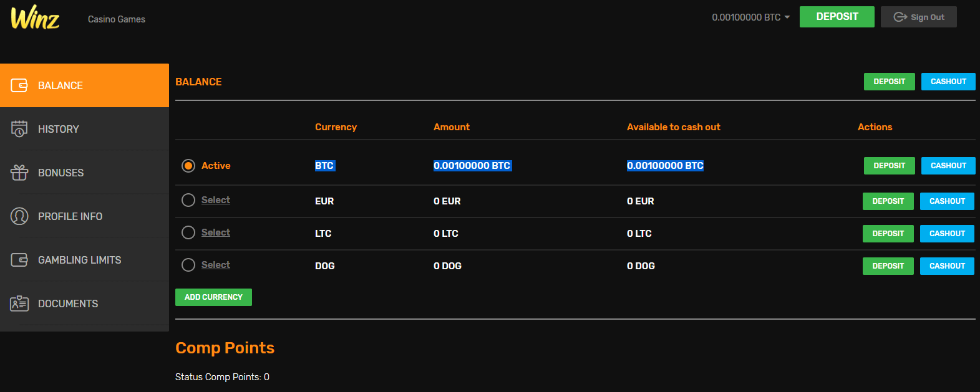This screenshot has width=980, height=392.
Task: Go to the History section
Action: (84, 129)
